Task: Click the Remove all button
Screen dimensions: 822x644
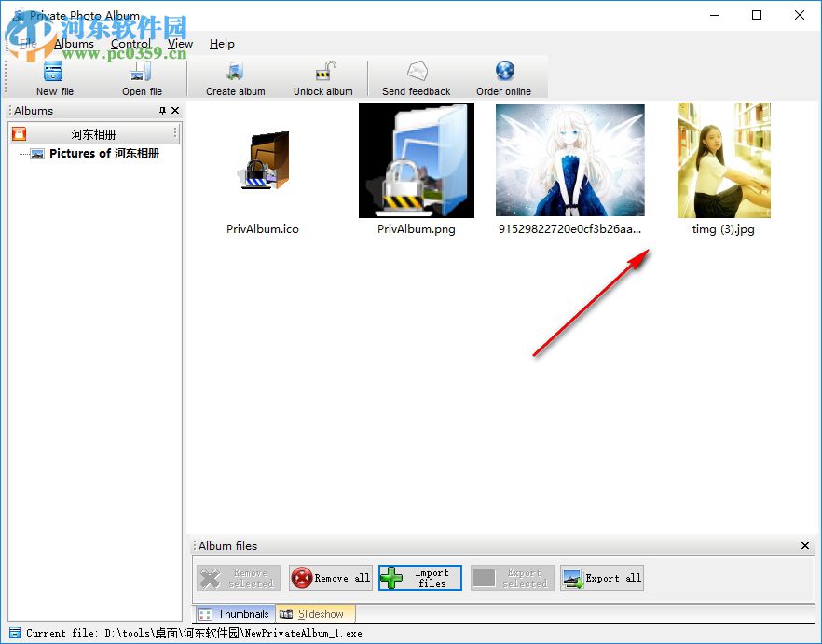Action: pyautogui.click(x=331, y=578)
